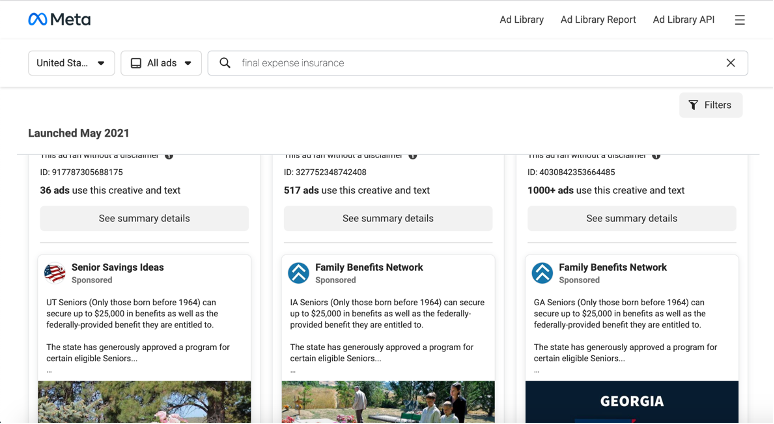Click info icon above ID 917787305688175
Screen dimensions: 774x424
pos(169,156)
